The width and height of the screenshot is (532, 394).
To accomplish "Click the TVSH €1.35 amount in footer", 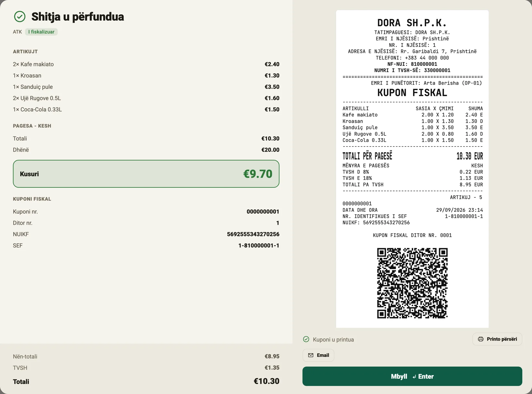I will click(x=272, y=368).
